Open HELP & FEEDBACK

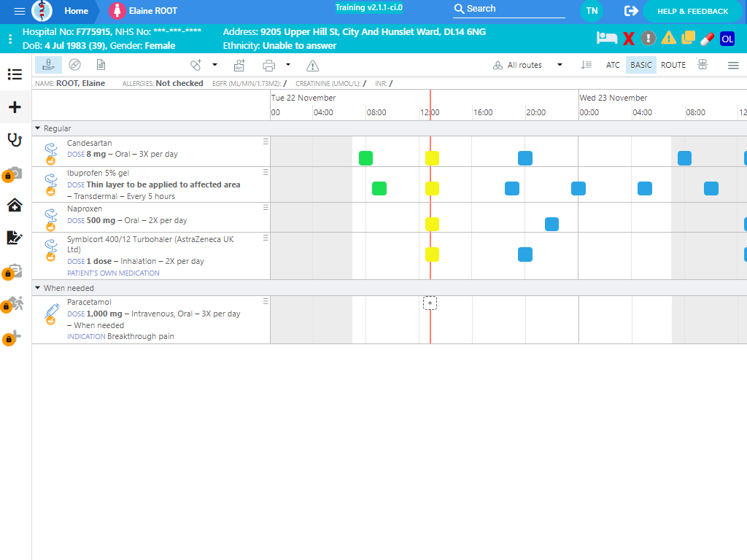[693, 11]
